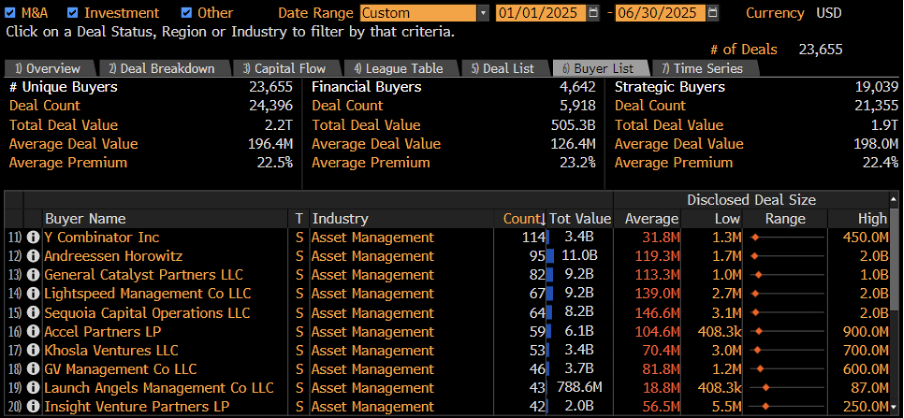The width and height of the screenshot is (904, 418).
Task: Click info icon beside Insight Venture Partners
Action: pos(33,406)
